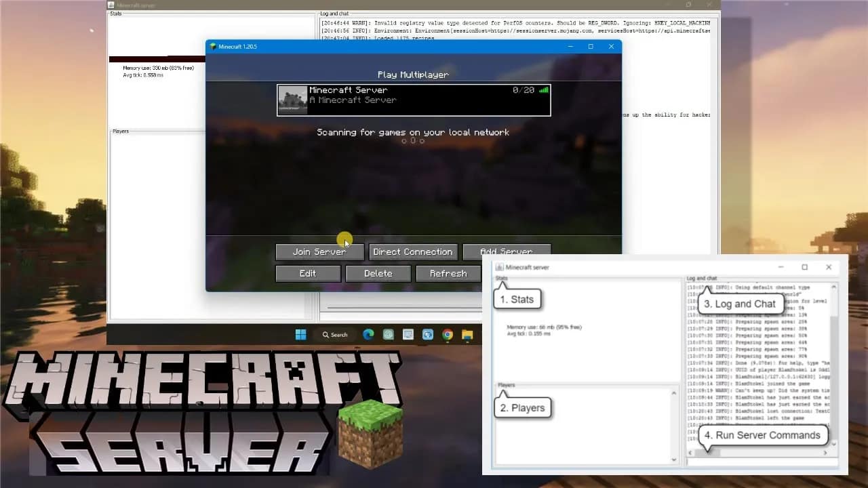This screenshot has height=488, width=868.
Task: Click the grass block icon in Minecraft's title bar
Action: point(214,46)
